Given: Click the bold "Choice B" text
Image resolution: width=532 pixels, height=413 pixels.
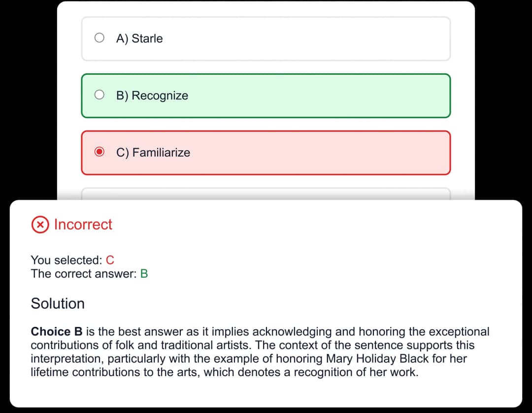Looking at the screenshot, I should click(57, 332).
